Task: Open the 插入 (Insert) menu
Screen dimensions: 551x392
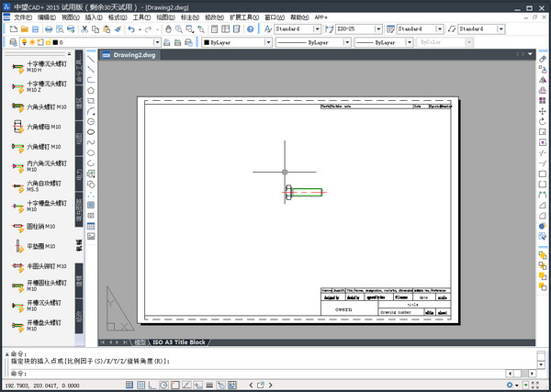Action: [94, 17]
